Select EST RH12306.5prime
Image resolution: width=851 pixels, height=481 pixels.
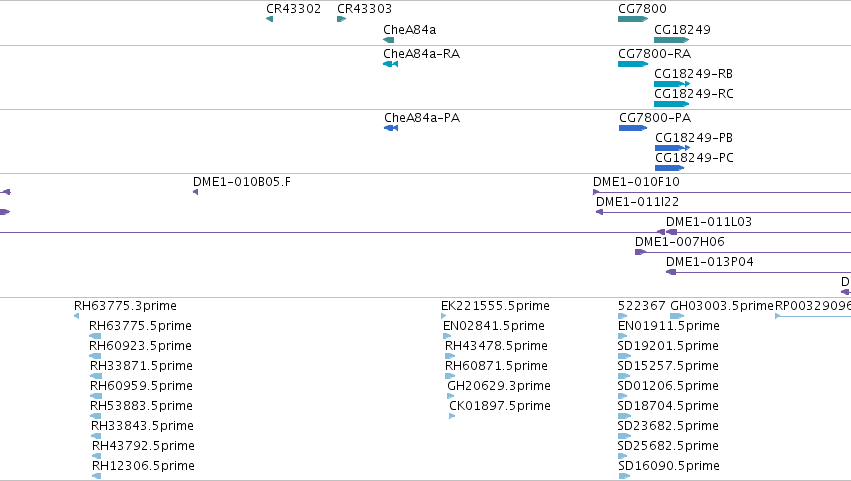143,466
